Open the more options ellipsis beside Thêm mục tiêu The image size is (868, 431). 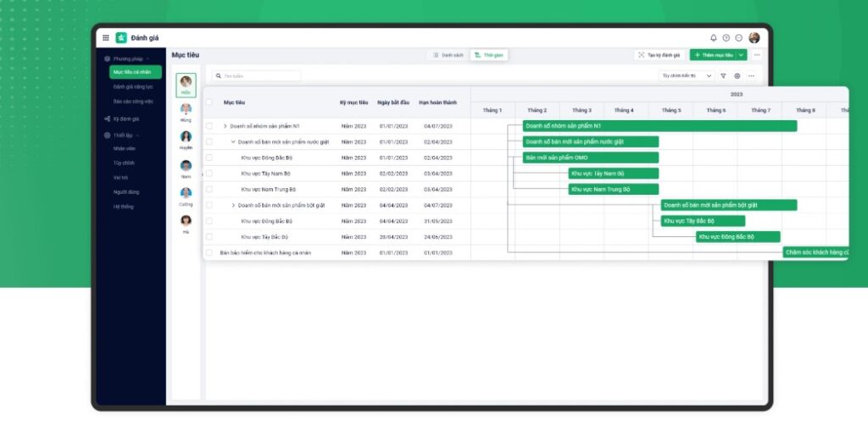click(x=757, y=55)
